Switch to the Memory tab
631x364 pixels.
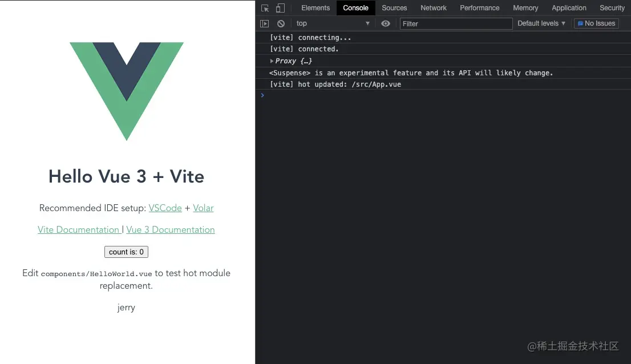tap(525, 8)
